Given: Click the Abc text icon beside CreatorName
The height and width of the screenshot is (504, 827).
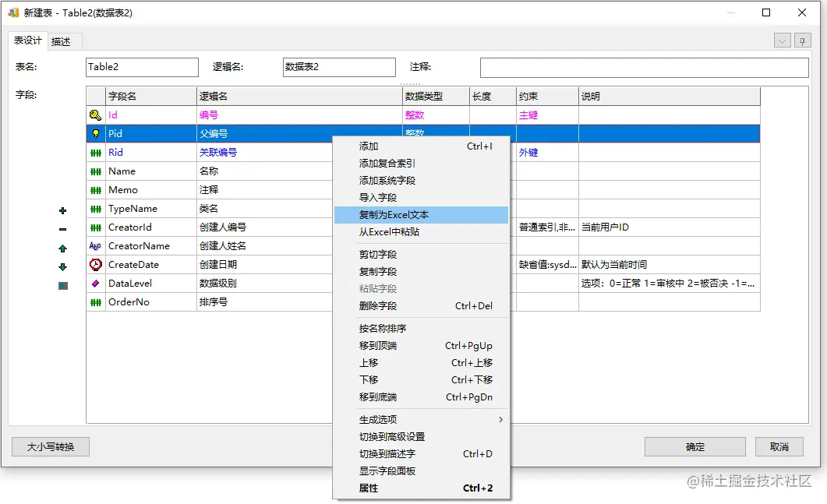Looking at the screenshot, I should pyautogui.click(x=95, y=246).
